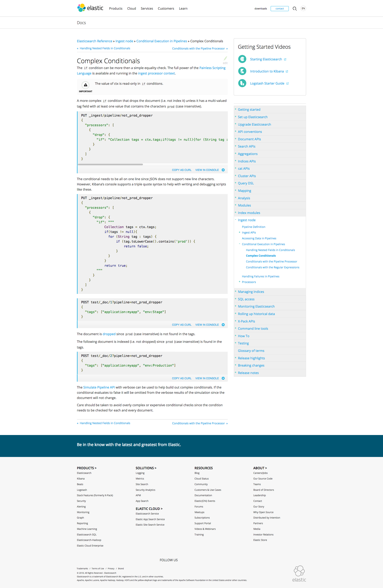Go to top Handling Nested Fields previous link
The width and height of the screenshot is (383, 588).
pos(105,49)
